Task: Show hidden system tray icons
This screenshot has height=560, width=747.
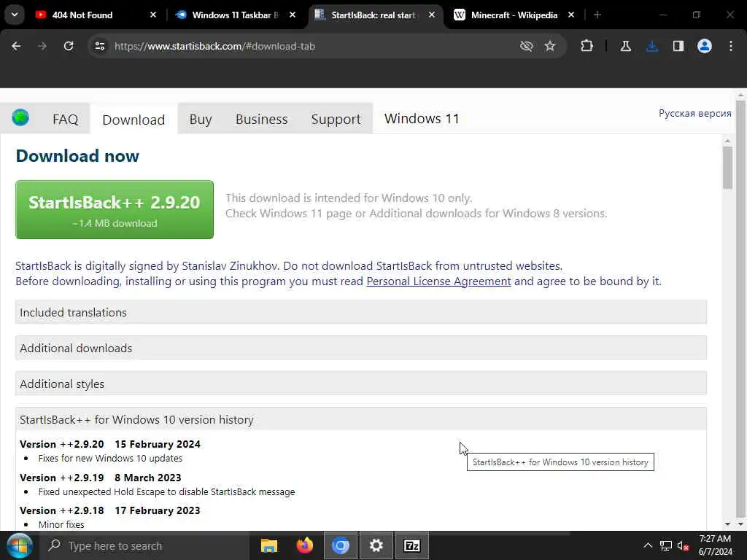Action: (648, 545)
